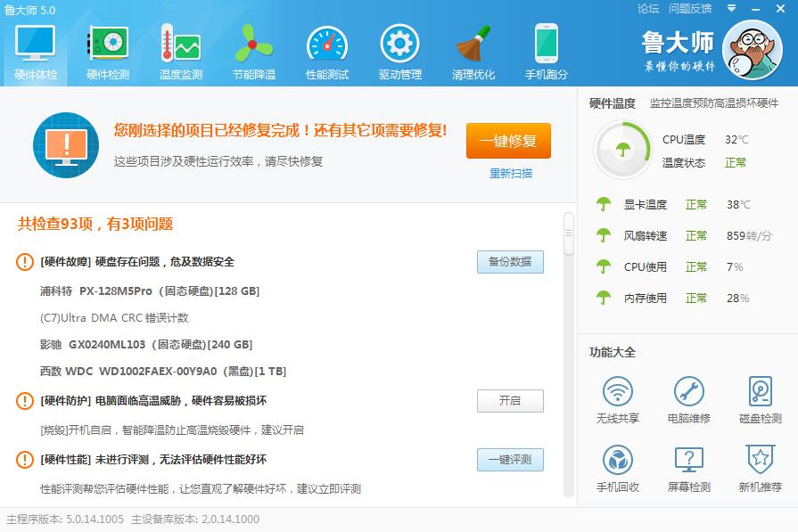Switch to the 硬件体检 tab
Screen dimensions: 798x532
tap(36, 52)
